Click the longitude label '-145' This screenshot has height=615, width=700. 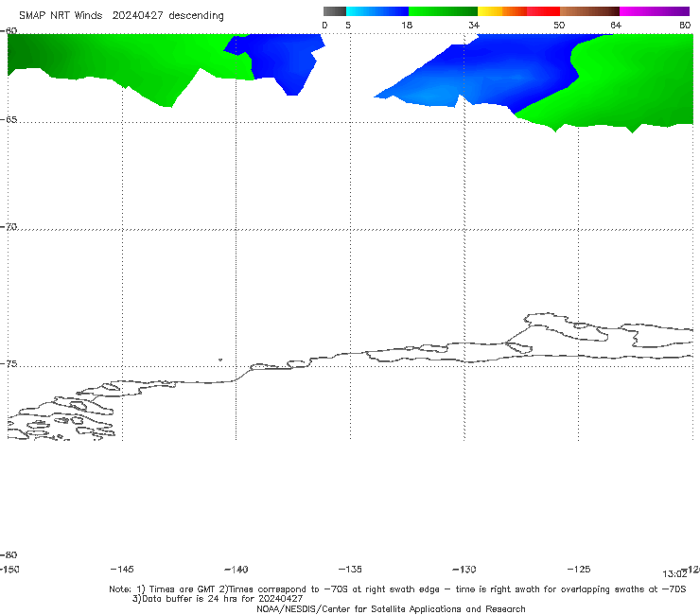point(122,569)
